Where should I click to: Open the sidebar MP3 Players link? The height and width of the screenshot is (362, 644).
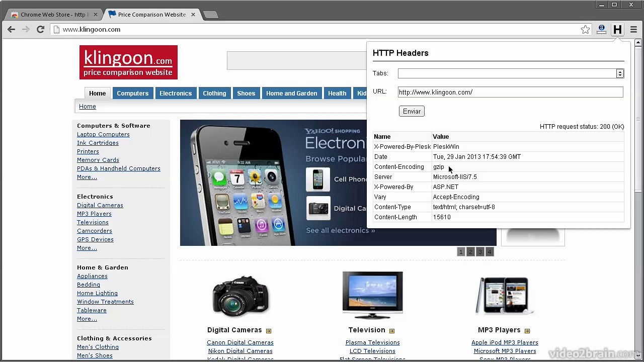click(94, 214)
